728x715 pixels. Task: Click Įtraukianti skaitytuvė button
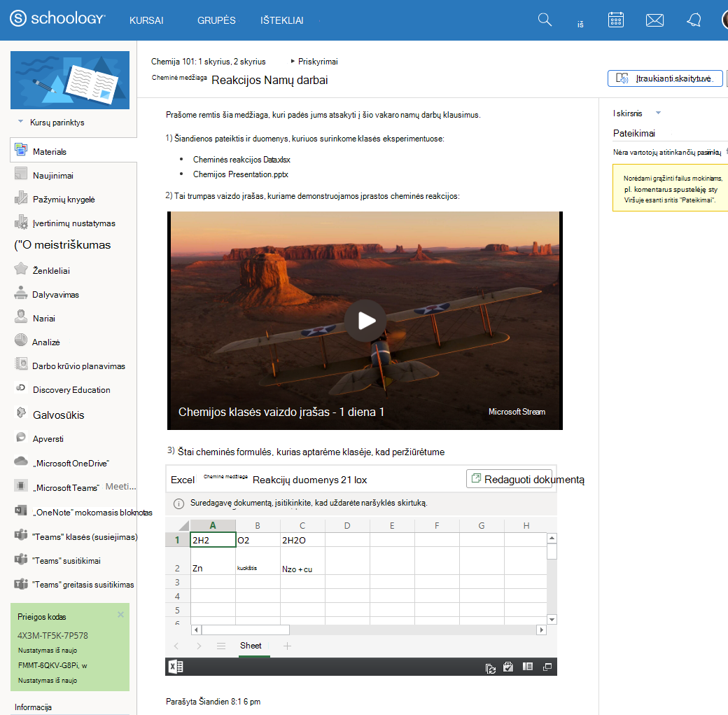pos(665,78)
